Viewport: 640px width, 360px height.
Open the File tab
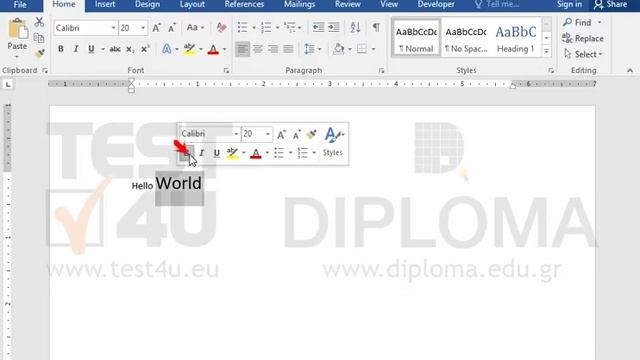[x=20, y=5]
